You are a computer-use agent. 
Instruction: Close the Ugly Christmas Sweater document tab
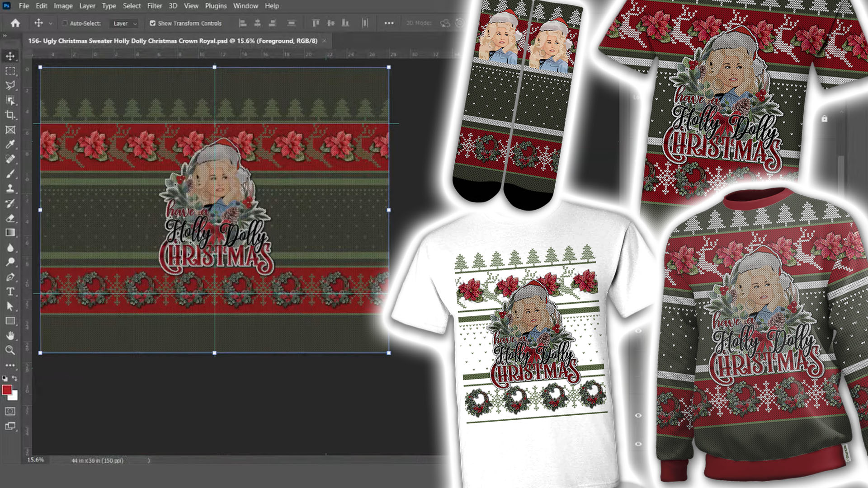pyautogui.click(x=324, y=41)
